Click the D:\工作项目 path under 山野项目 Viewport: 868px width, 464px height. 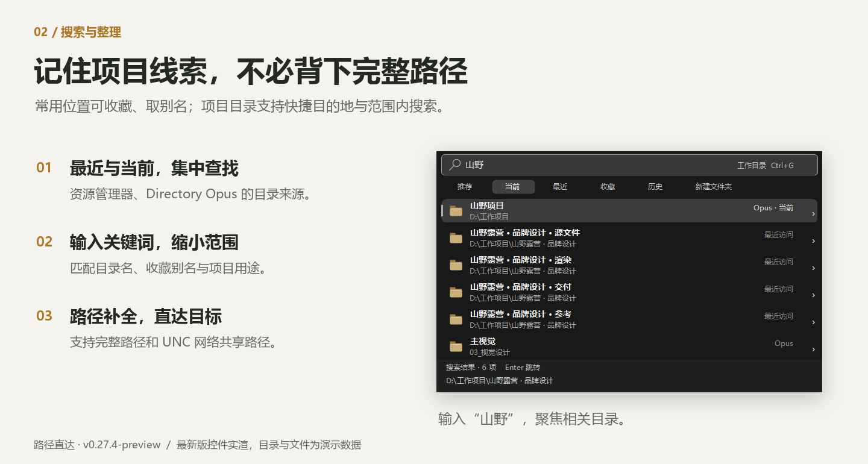tap(489, 217)
